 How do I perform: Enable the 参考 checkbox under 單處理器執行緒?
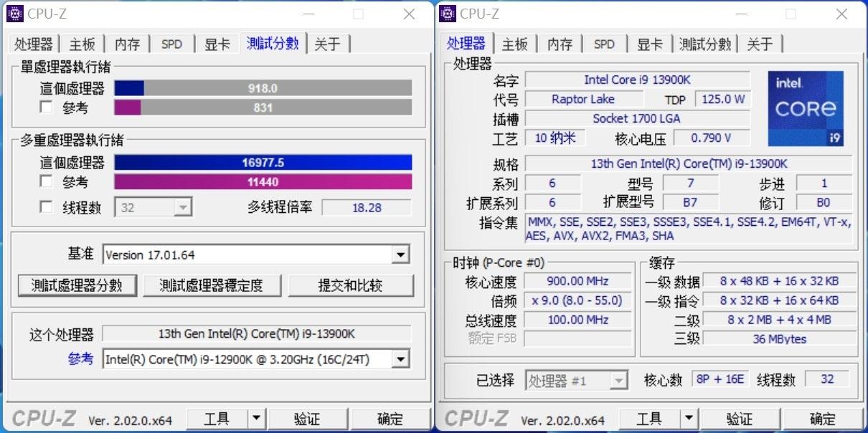(47, 107)
